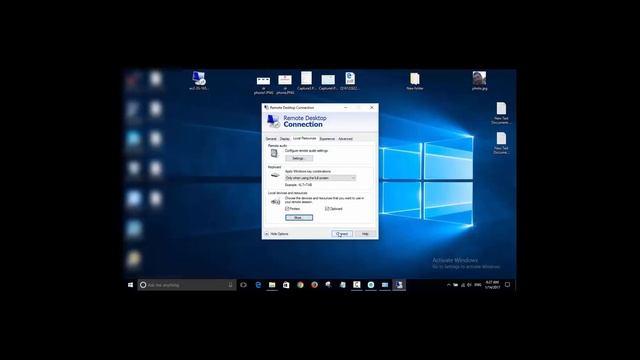Select the photo.jpg desktop icon

click(479, 80)
